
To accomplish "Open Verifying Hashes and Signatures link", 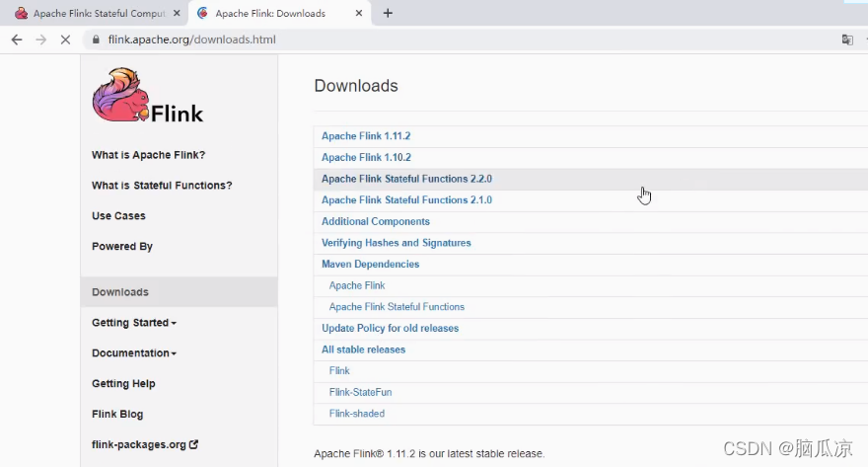I will point(396,243).
